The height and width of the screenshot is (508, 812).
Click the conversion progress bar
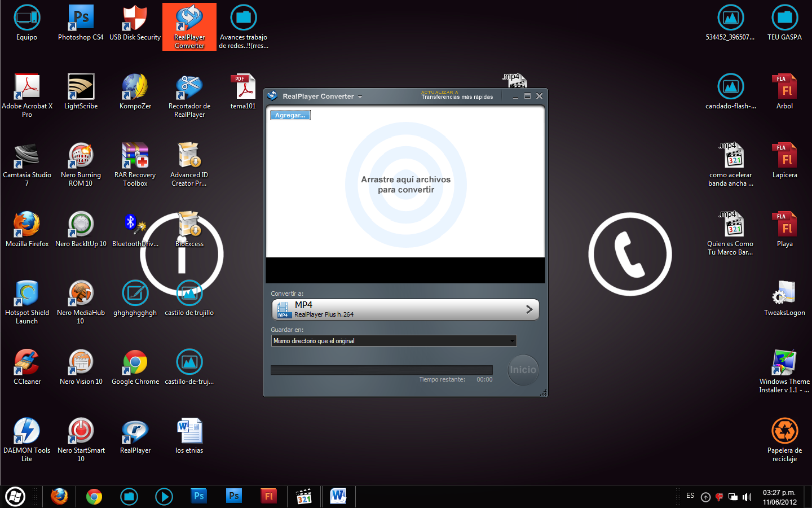pyautogui.click(x=382, y=370)
